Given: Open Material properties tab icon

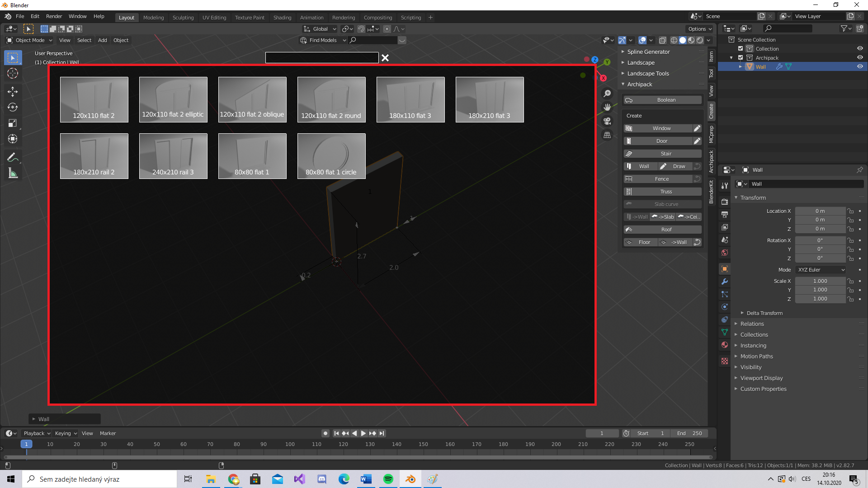Looking at the screenshot, I should coord(725,345).
